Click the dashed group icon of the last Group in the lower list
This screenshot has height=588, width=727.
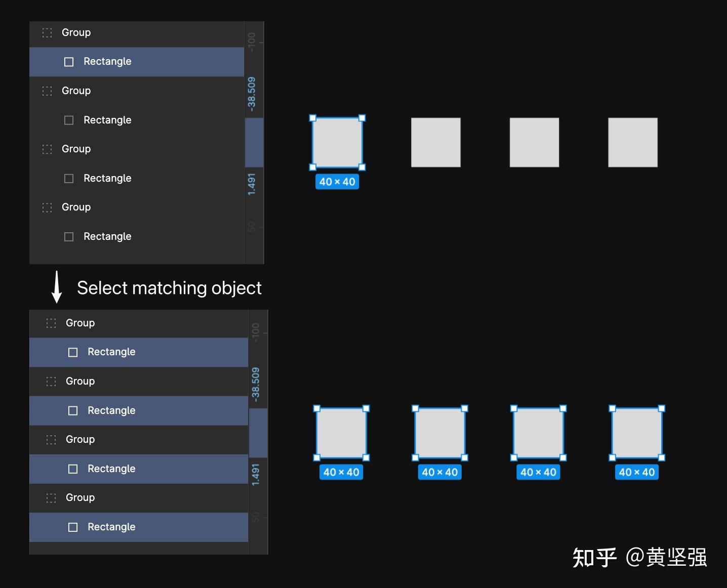(51, 498)
